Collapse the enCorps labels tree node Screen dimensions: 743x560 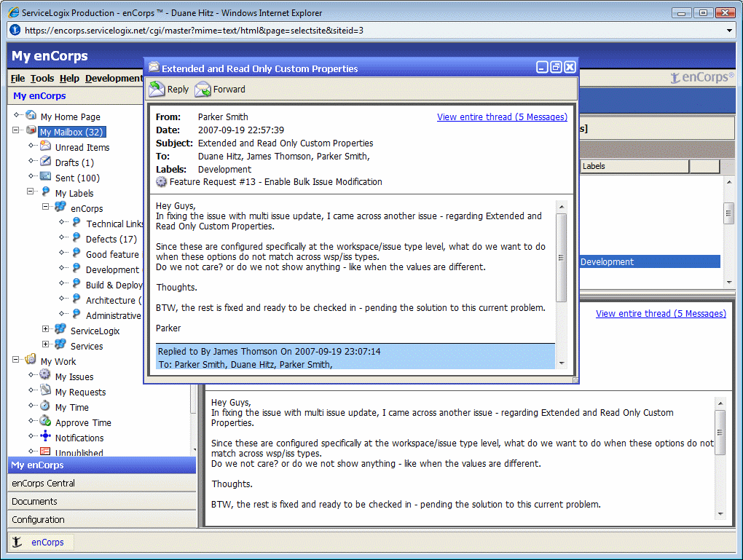pyautogui.click(x=45, y=207)
